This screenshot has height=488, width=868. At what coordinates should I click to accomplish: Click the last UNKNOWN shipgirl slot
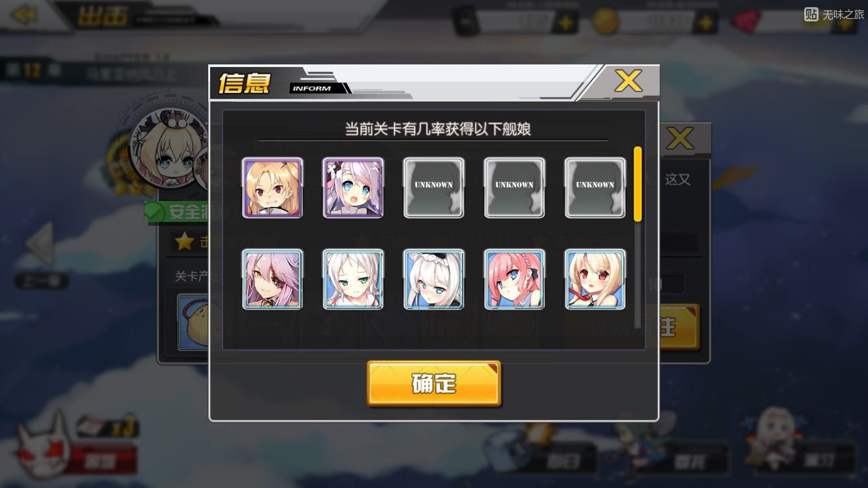(x=595, y=188)
